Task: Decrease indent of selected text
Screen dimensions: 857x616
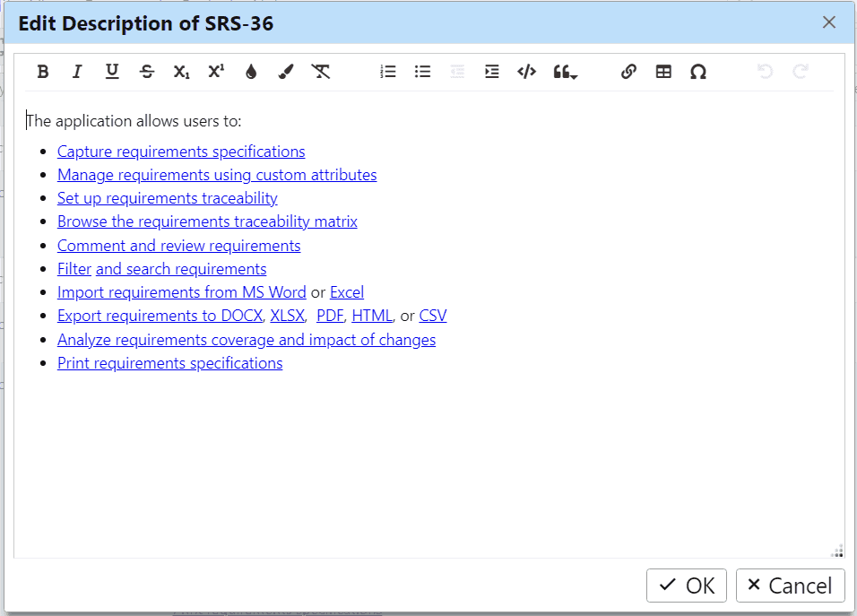Action: point(457,72)
